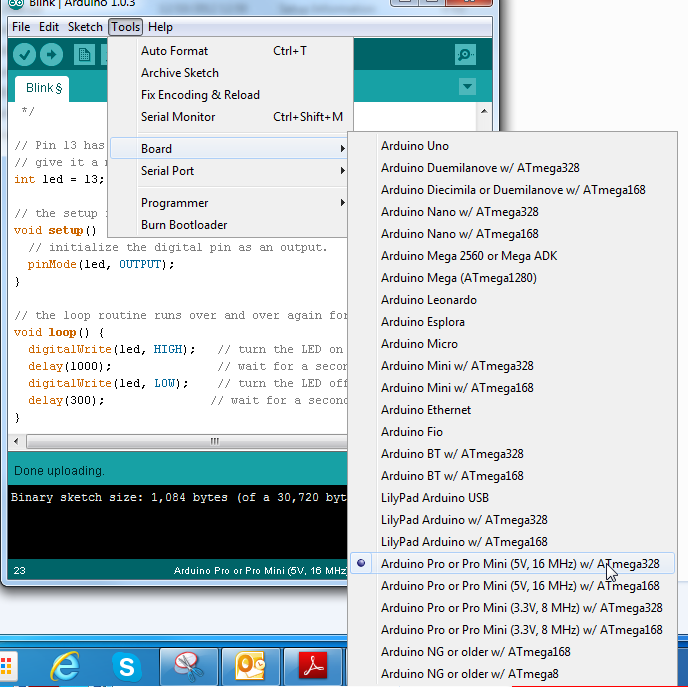Image resolution: width=688 pixels, height=687 pixels.
Task: Click the Upload arrow toolbar icon
Action: coord(51,55)
